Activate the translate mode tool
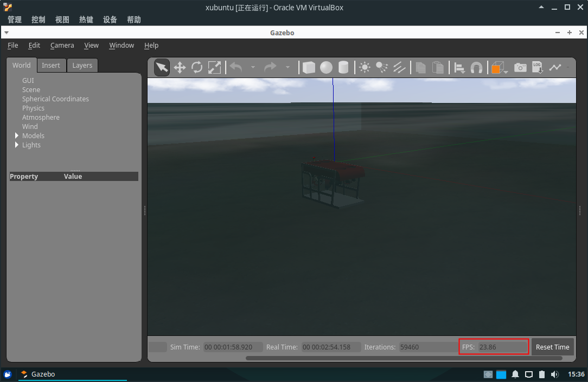This screenshot has width=588, height=382. coord(179,67)
